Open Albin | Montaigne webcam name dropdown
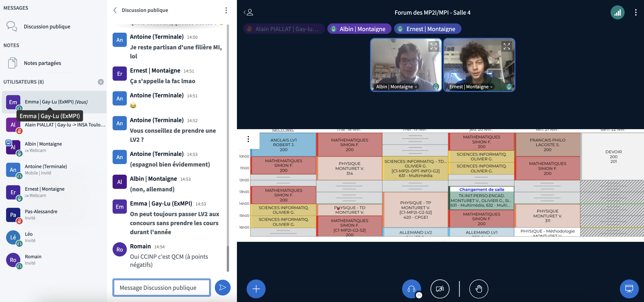Screen dimensions: 644x302 click(x=396, y=87)
